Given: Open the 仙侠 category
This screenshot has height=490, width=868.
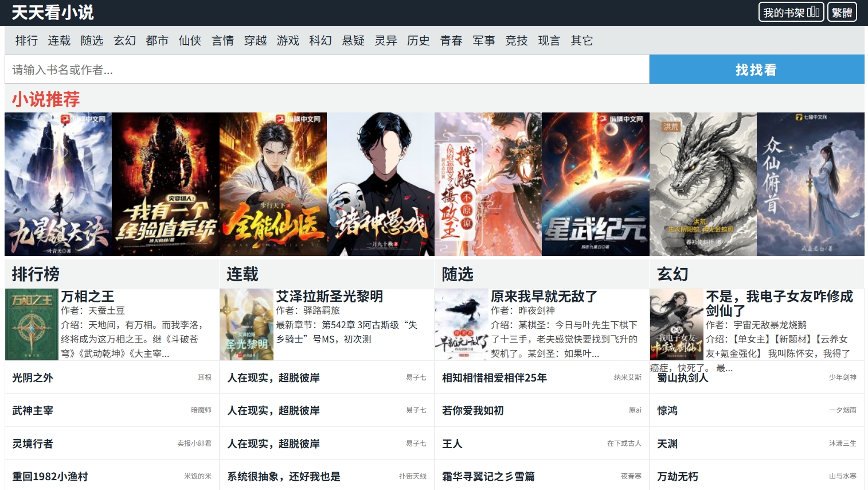Looking at the screenshot, I should [190, 40].
